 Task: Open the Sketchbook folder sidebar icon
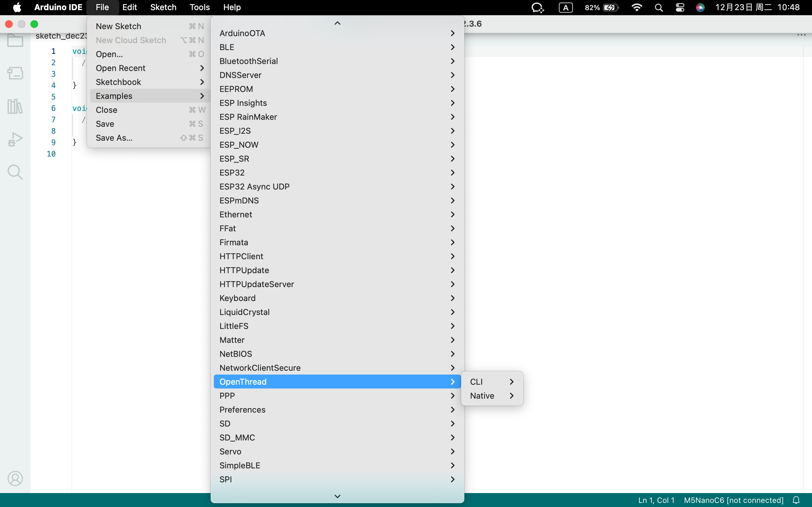tap(15, 41)
